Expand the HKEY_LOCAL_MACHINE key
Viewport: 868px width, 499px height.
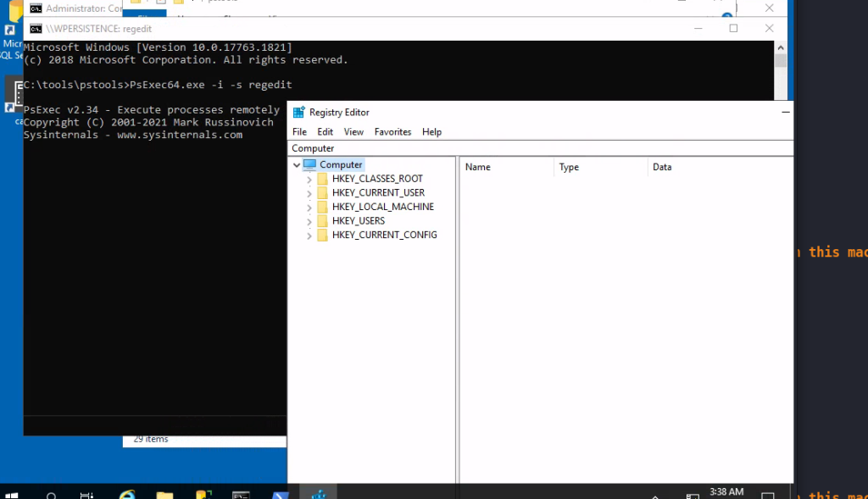pyautogui.click(x=309, y=208)
